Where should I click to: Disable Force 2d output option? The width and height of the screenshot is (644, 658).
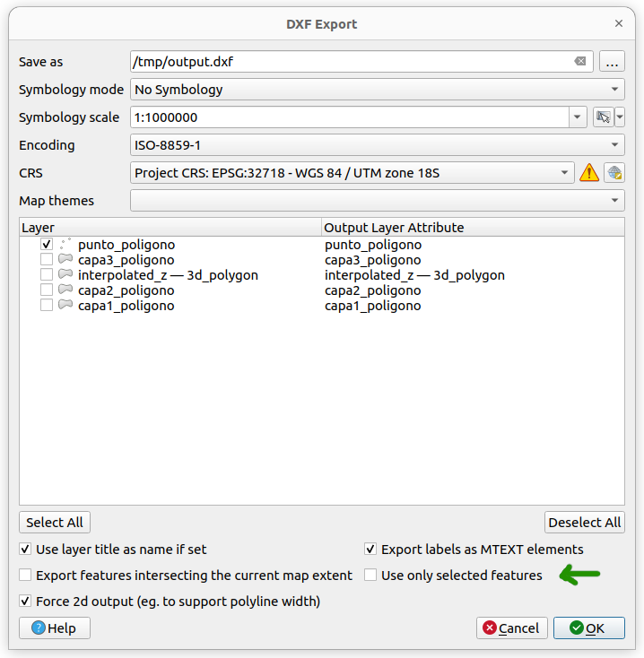pos(25,602)
